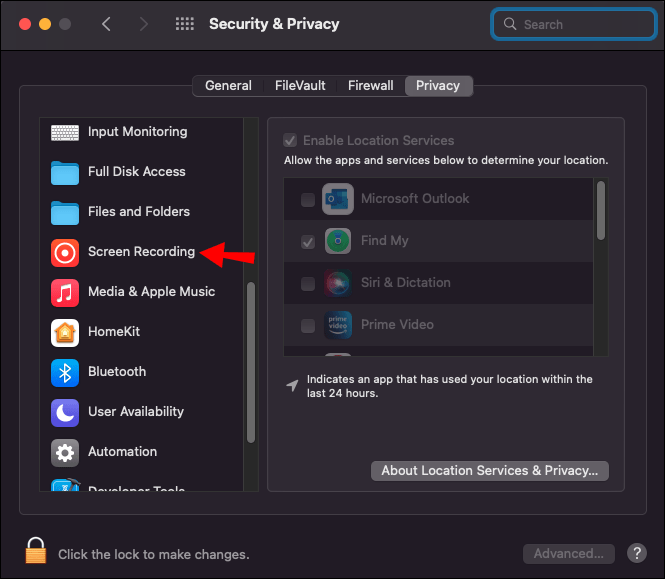This screenshot has width=665, height=579.
Task: Click the Media & Apple Music icon
Action: pyautogui.click(x=64, y=293)
